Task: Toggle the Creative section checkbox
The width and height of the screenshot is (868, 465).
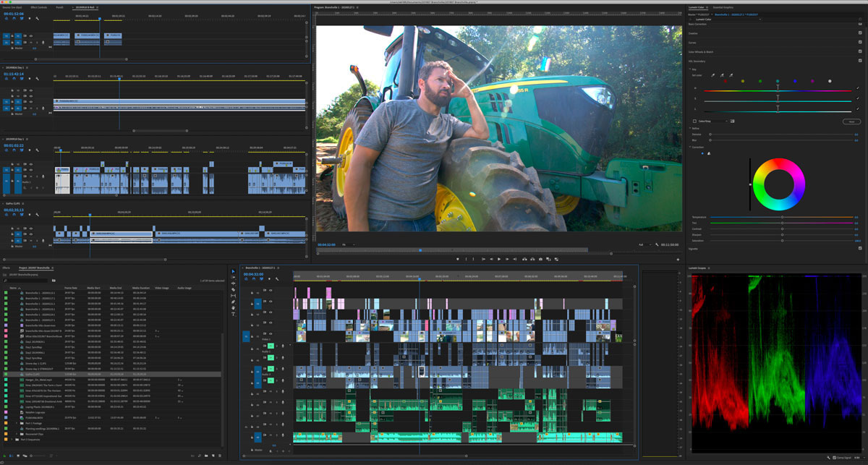Action: tap(860, 33)
